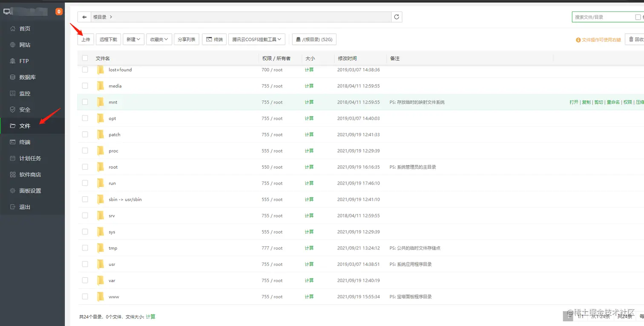Open 面板设置 in the sidebar
This screenshot has width=644, height=326.
coord(32,190)
